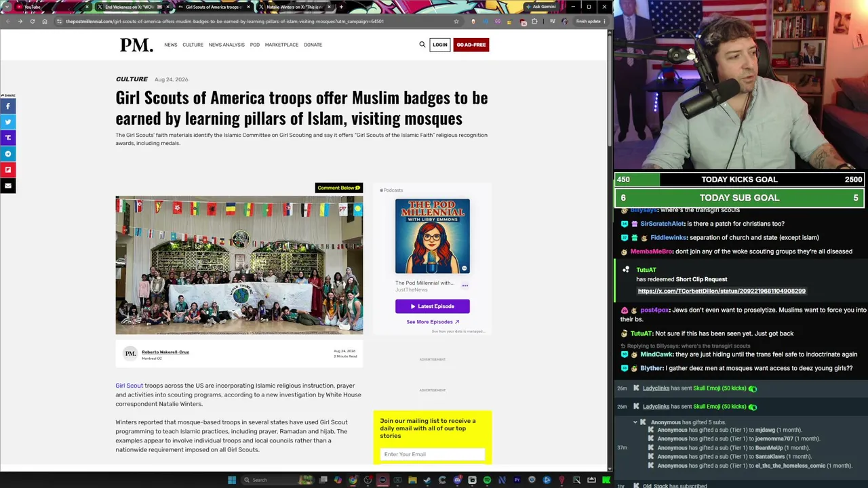Click the Finish update browser button
868x488 pixels.
(590, 21)
